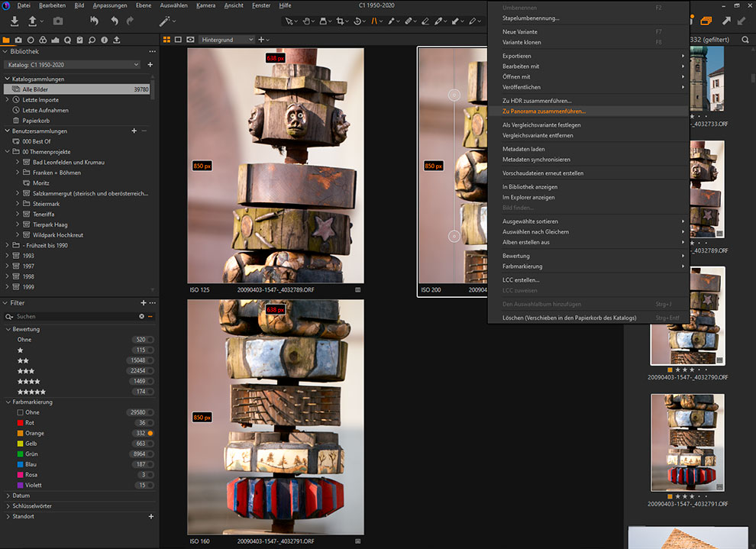Disable the active Orange color filter (332)
Viewport: 756px width, 549px height.
pyautogui.click(x=150, y=433)
